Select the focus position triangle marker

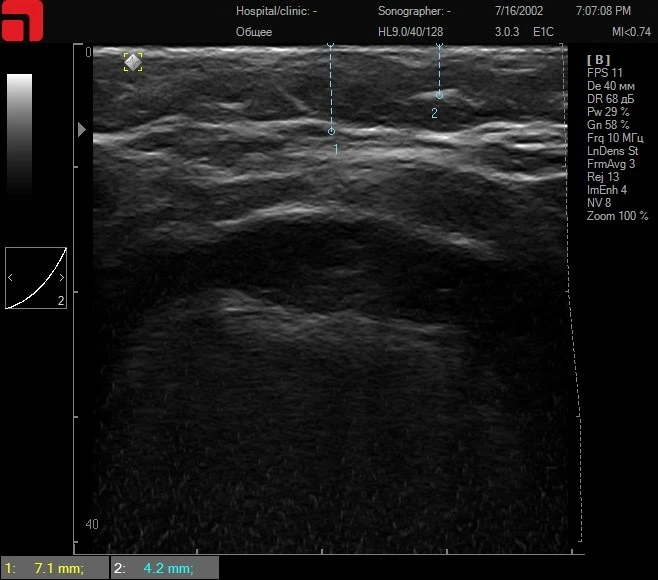[82, 130]
